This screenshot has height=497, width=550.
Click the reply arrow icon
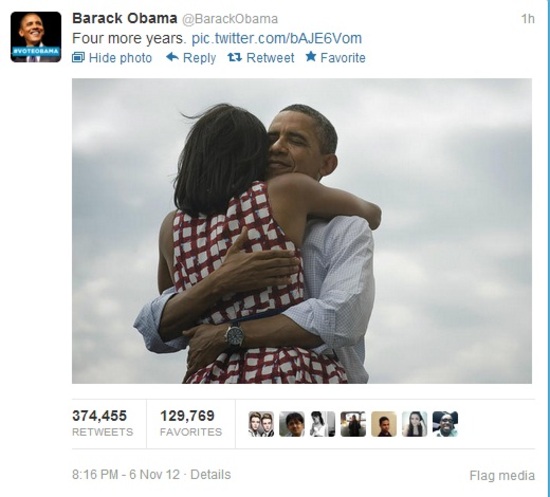point(172,57)
